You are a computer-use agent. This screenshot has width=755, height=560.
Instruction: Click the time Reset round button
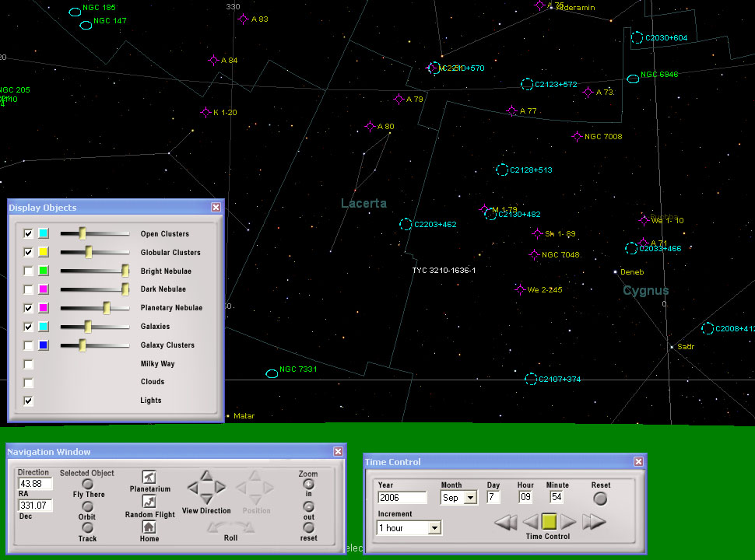click(x=600, y=499)
